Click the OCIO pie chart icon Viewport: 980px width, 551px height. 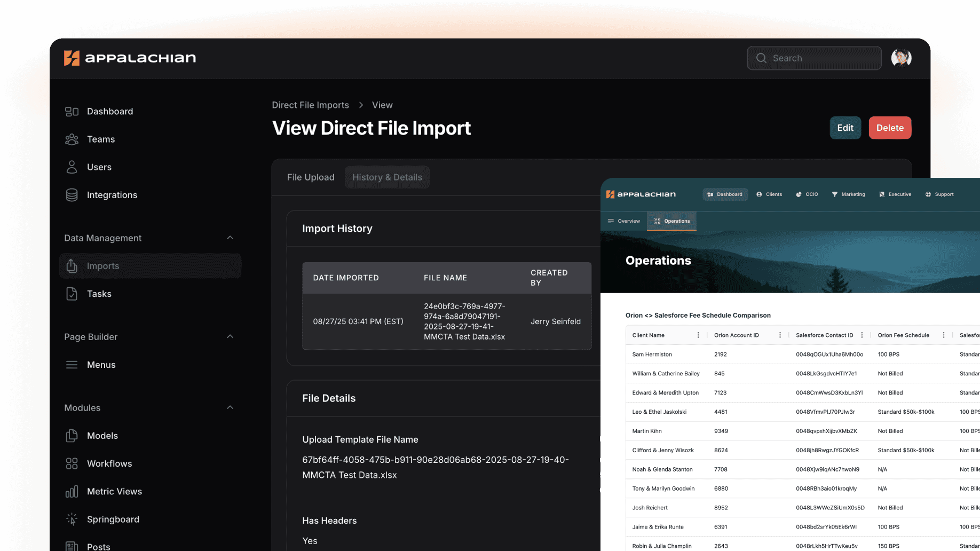799,194
